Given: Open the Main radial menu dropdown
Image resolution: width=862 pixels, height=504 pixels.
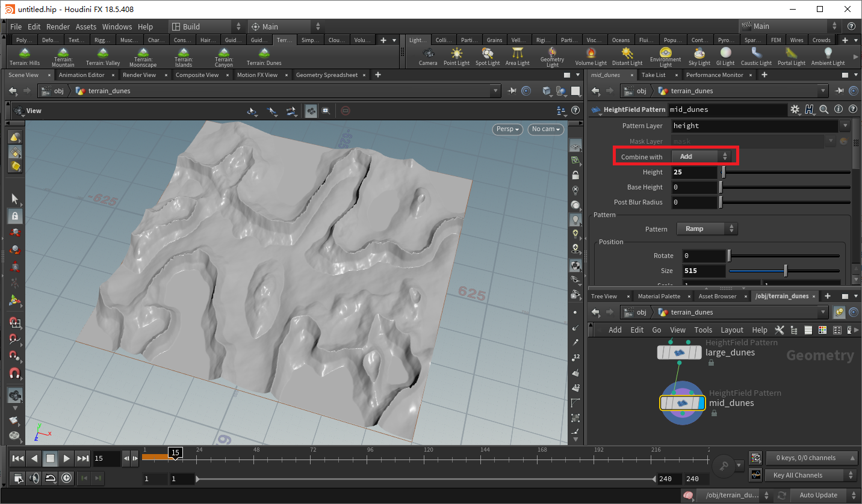Looking at the screenshot, I should click(285, 26).
